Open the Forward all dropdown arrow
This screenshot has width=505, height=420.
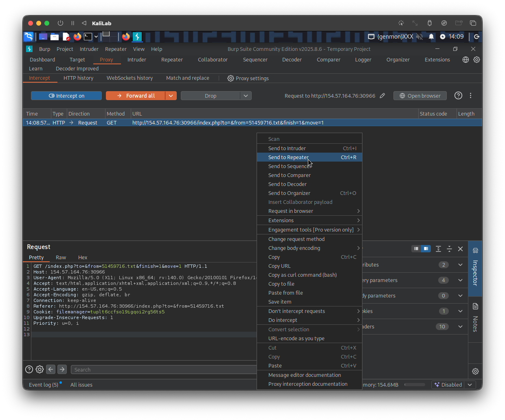(x=171, y=96)
